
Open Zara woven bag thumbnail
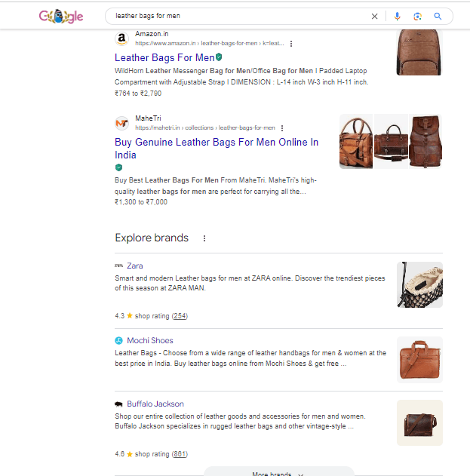click(x=419, y=284)
